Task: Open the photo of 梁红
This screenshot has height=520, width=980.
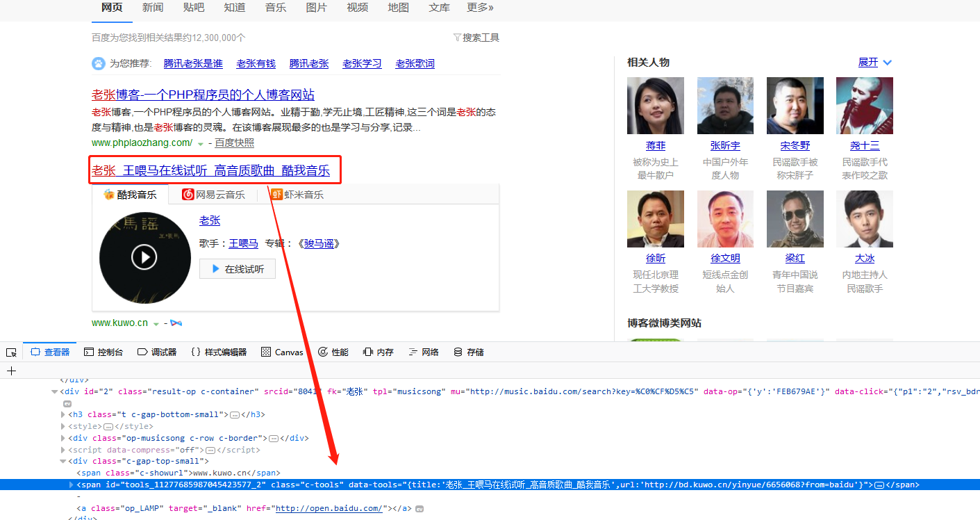Action: (795, 219)
